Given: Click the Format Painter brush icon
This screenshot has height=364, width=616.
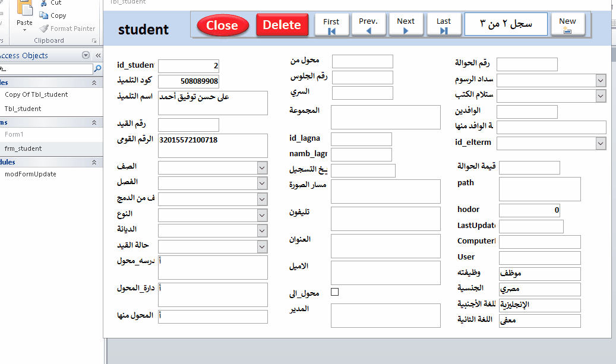Looking at the screenshot, I should click(44, 29).
